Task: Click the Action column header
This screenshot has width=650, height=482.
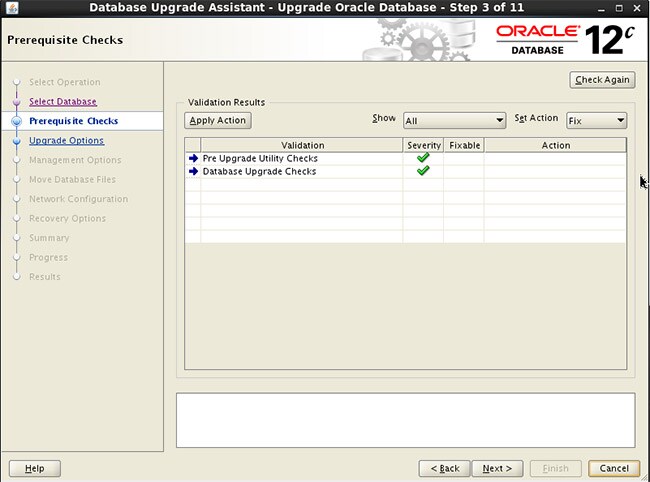Action: pyautogui.click(x=555, y=145)
